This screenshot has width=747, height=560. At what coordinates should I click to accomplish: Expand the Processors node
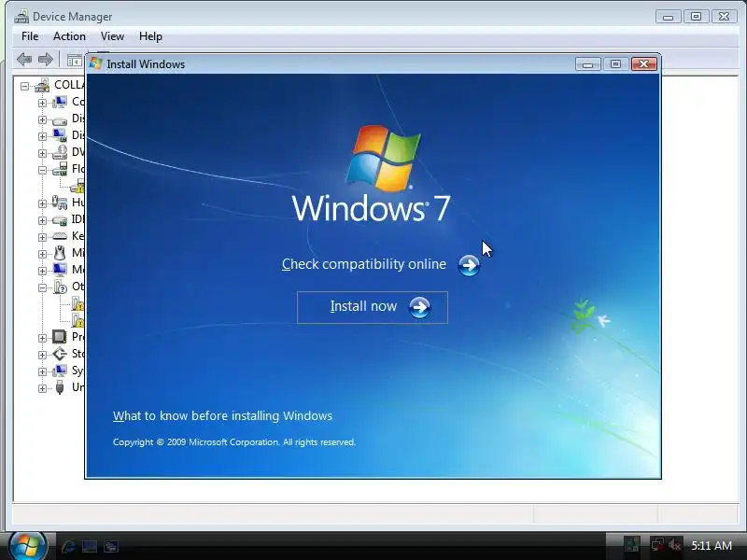42,338
